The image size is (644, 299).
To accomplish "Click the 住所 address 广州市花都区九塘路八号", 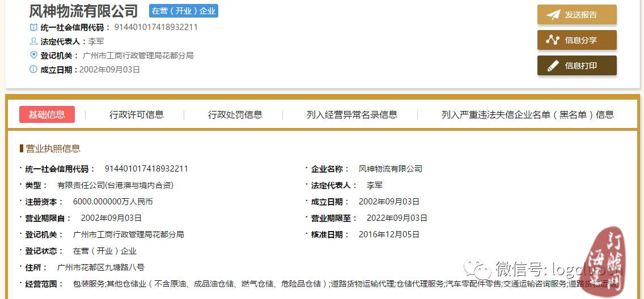I will pyautogui.click(x=101, y=267).
